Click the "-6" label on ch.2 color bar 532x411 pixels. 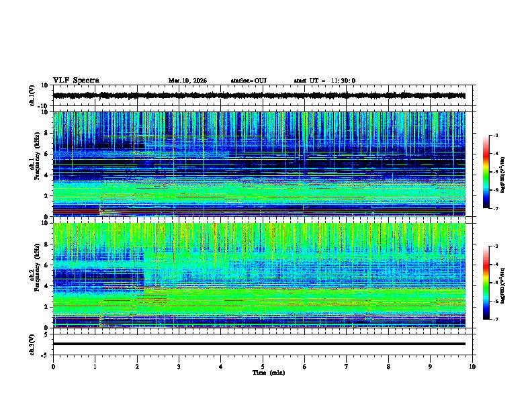point(495,301)
